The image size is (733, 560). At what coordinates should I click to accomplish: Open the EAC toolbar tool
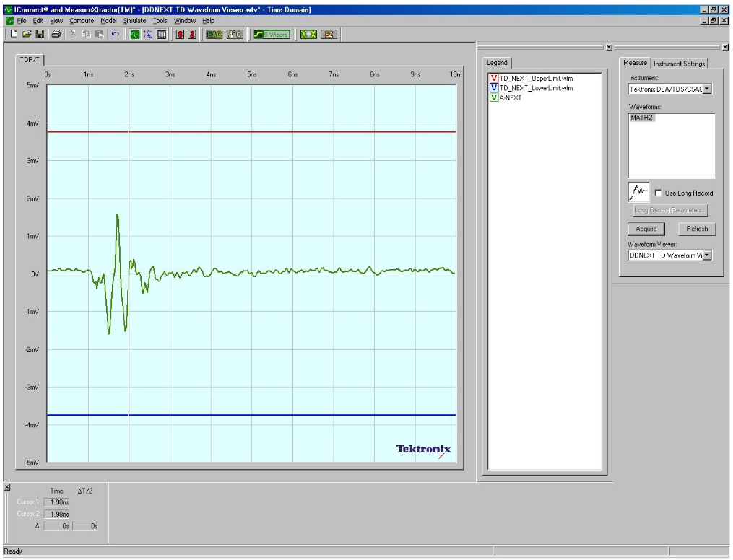[x=214, y=34]
